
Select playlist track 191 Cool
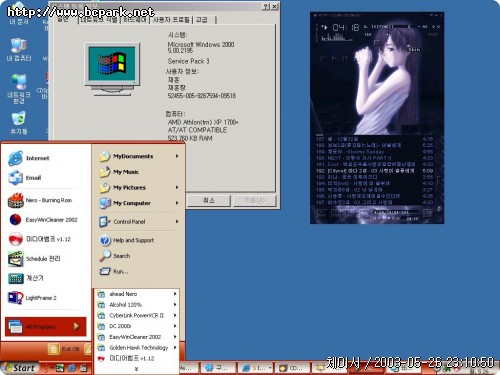(375, 164)
